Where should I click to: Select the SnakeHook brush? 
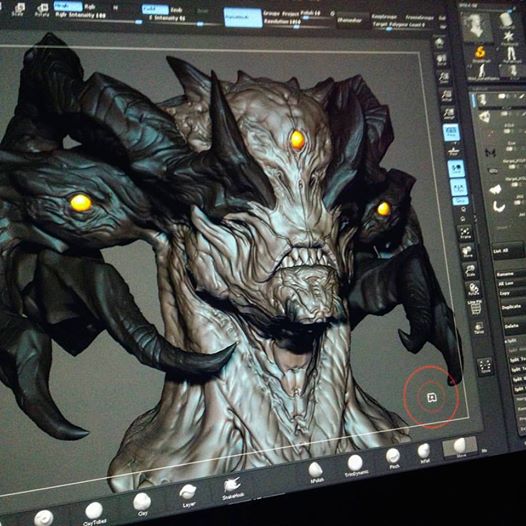tap(232, 488)
